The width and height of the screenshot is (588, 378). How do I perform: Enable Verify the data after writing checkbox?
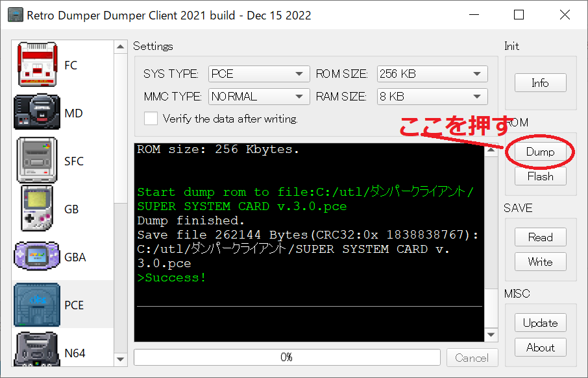[x=151, y=119]
